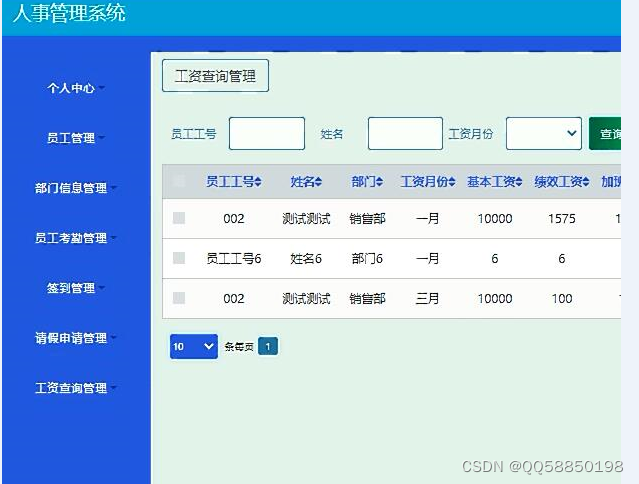This screenshot has height=484, width=639.
Task: Sort table by 绩效工资 column arrows
Action: pos(586,182)
